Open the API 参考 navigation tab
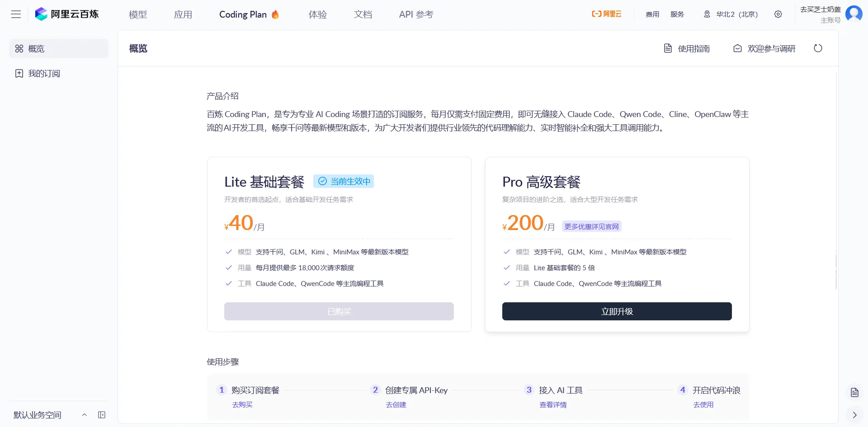The width and height of the screenshot is (868, 427). [416, 14]
